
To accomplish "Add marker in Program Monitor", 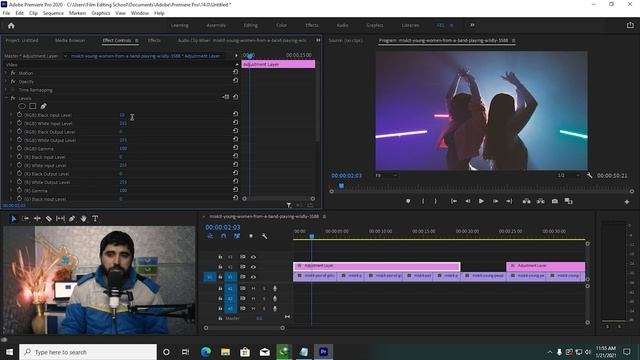I will tap(408, 201).
